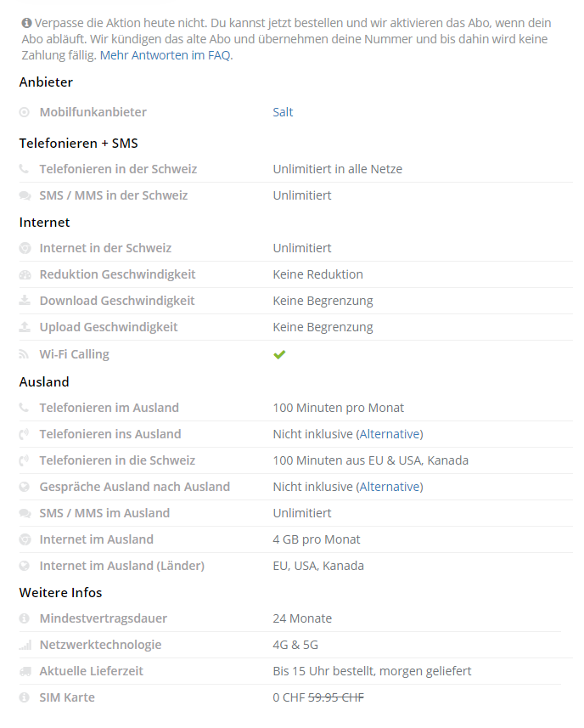Click the info icon before 'Verpasse die Aktion'

click(26, 23)
